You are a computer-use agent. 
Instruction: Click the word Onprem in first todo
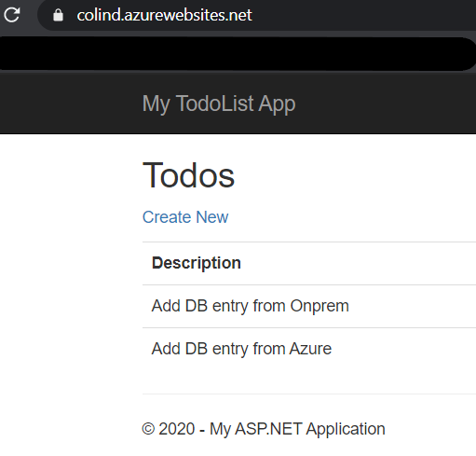(320, 306)
